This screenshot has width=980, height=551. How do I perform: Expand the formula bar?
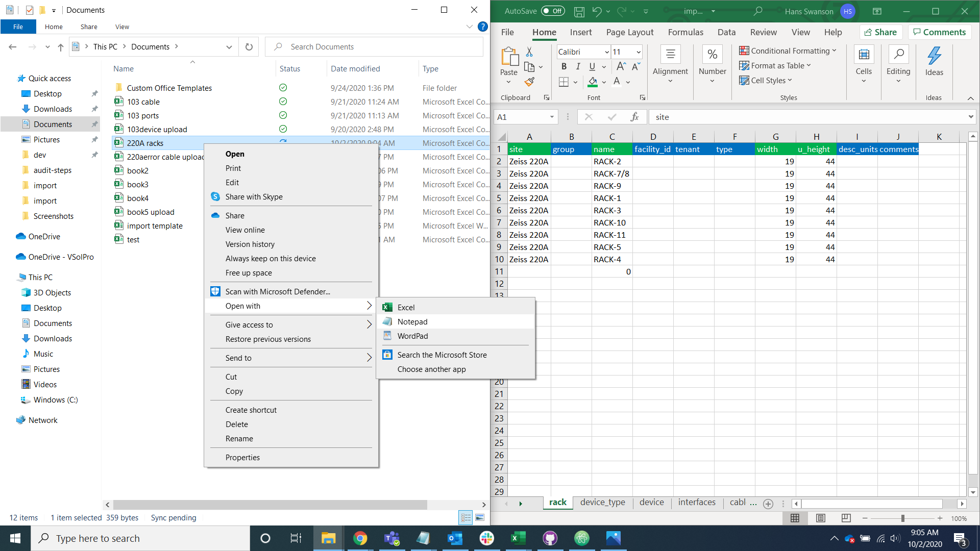[x=970, y=117]
